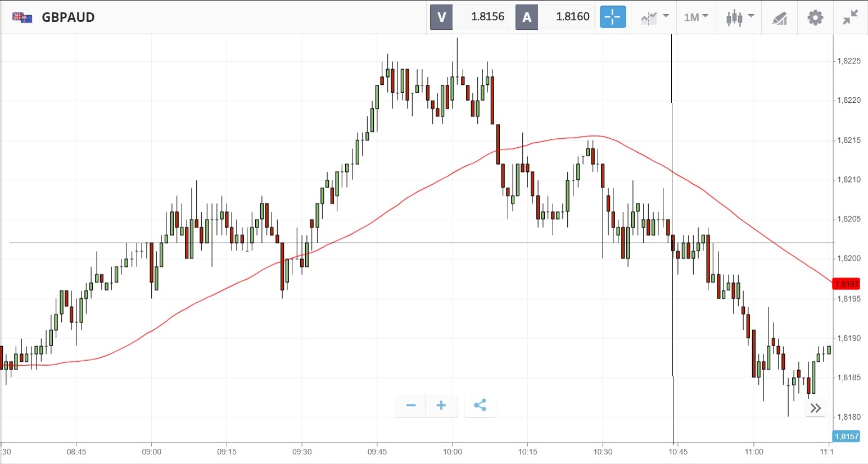Collapse chart with shrink arrows icon
868x464 pixels.
[x=850, y=17]
